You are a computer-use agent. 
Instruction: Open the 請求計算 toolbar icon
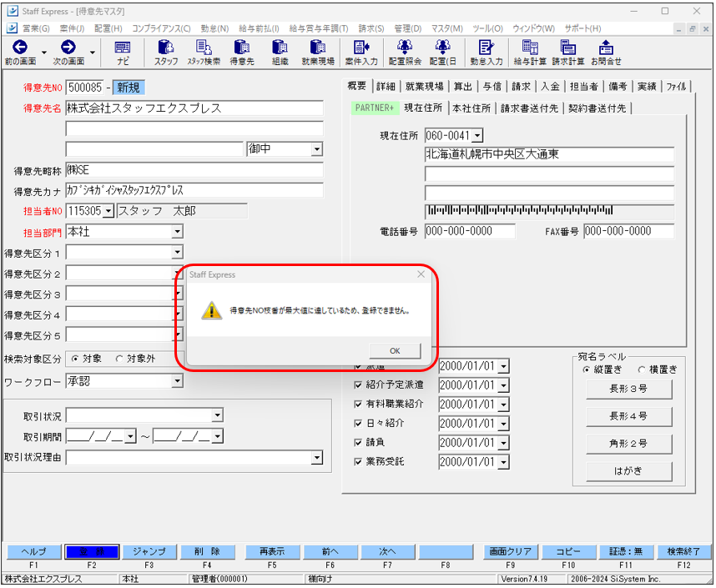pyautogui.click(x=568, y=52)
